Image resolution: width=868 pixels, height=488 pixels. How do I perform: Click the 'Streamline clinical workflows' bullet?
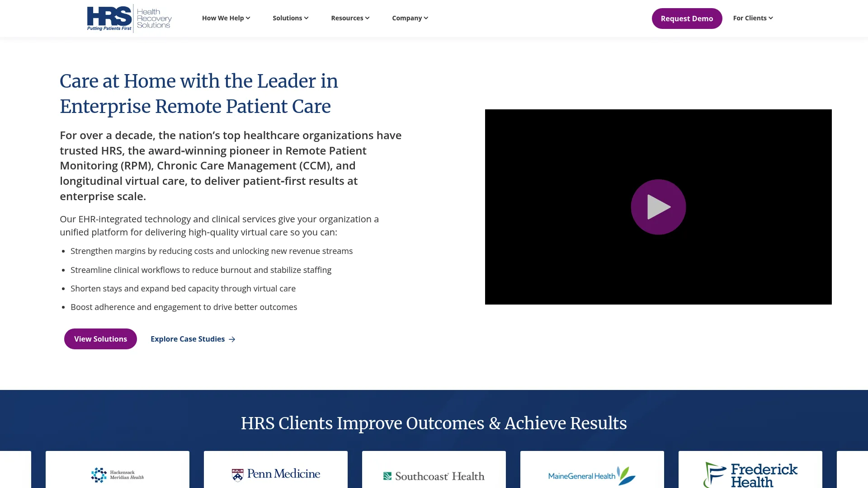[201, 270]
